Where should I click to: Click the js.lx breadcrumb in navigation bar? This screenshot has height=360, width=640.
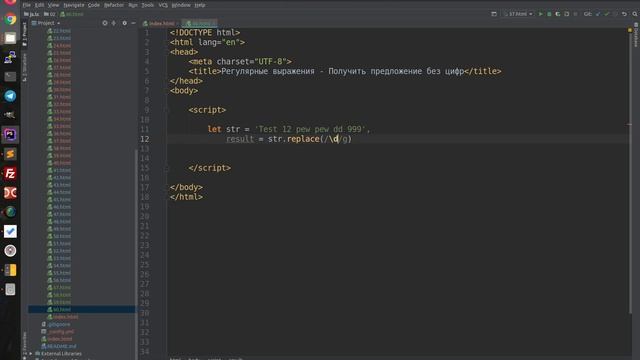point(31,14)
